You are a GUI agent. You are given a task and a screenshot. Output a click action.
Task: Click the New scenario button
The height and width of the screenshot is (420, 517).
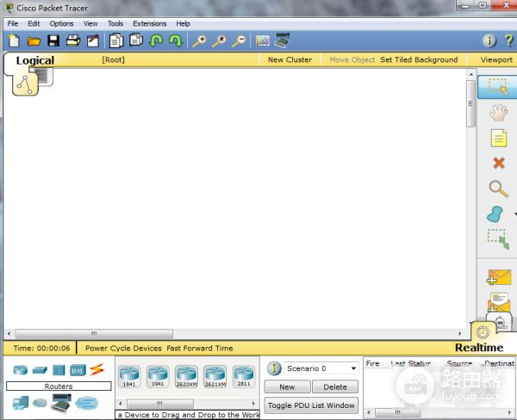point(287,387)
